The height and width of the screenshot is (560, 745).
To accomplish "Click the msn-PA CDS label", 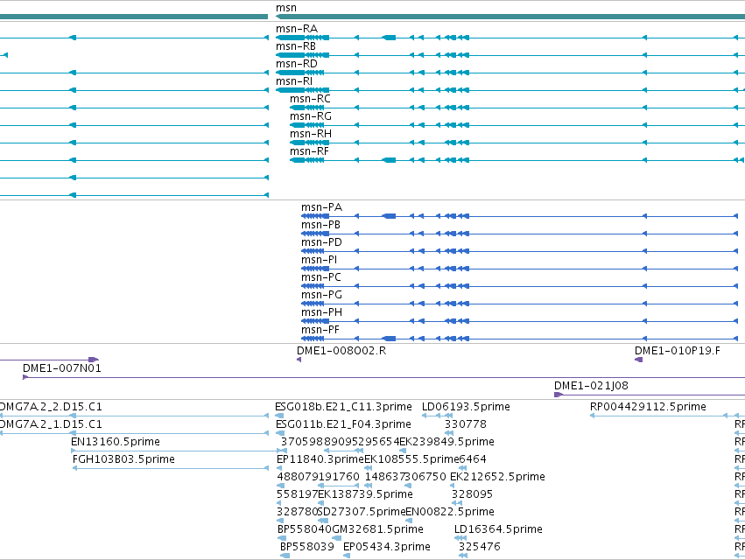I will coord(321,207).
